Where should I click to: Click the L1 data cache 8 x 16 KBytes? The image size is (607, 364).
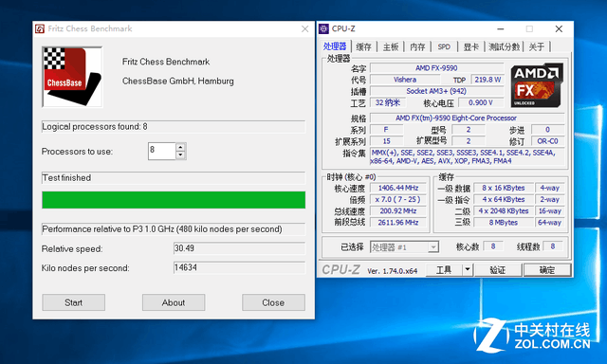(x=504, y=188)
